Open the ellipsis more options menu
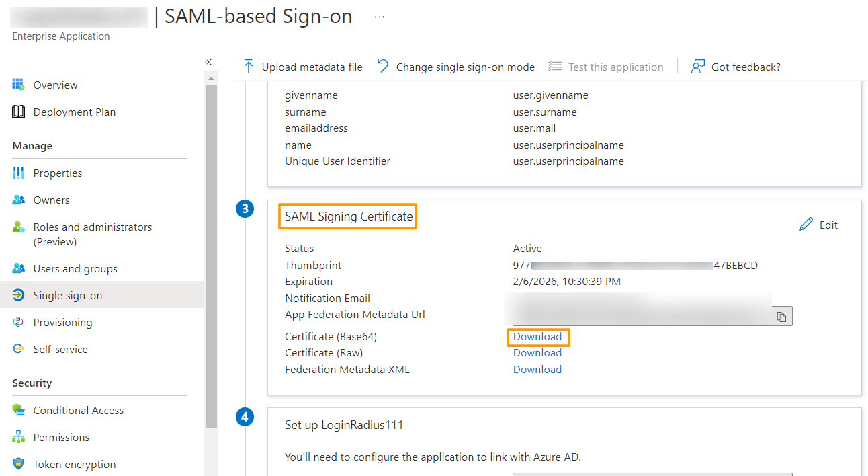The image size is (868, 476). pos(379,17)
